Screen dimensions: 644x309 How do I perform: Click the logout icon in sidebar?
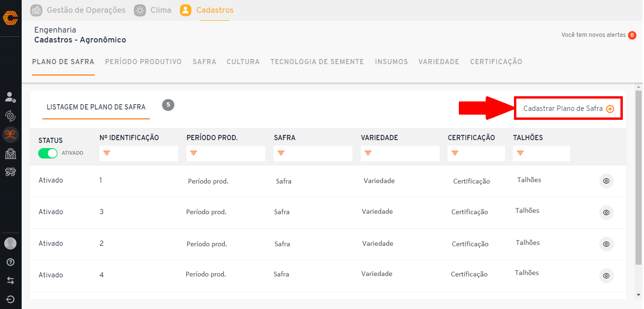[10, 299]
